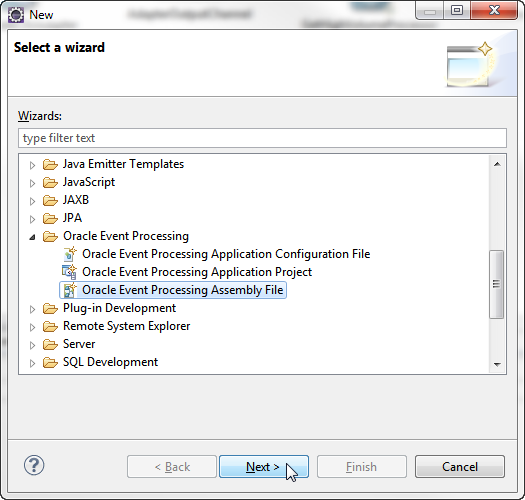The image size is (525, 500).
Task: Expand the Plug-in Development category
Action: [x=32, y=309]
